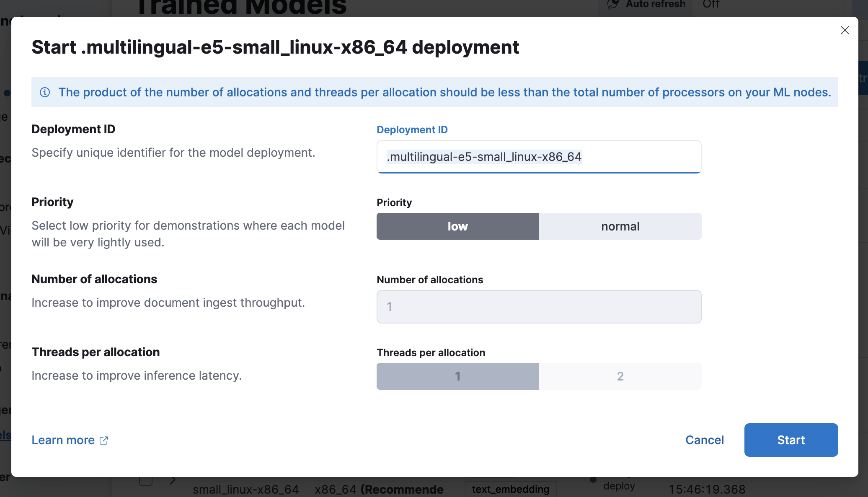Viewport: 868px width, 497px height.
Task: Open the Learn more link
Action: pyautogui.click(x=63, y=440)
